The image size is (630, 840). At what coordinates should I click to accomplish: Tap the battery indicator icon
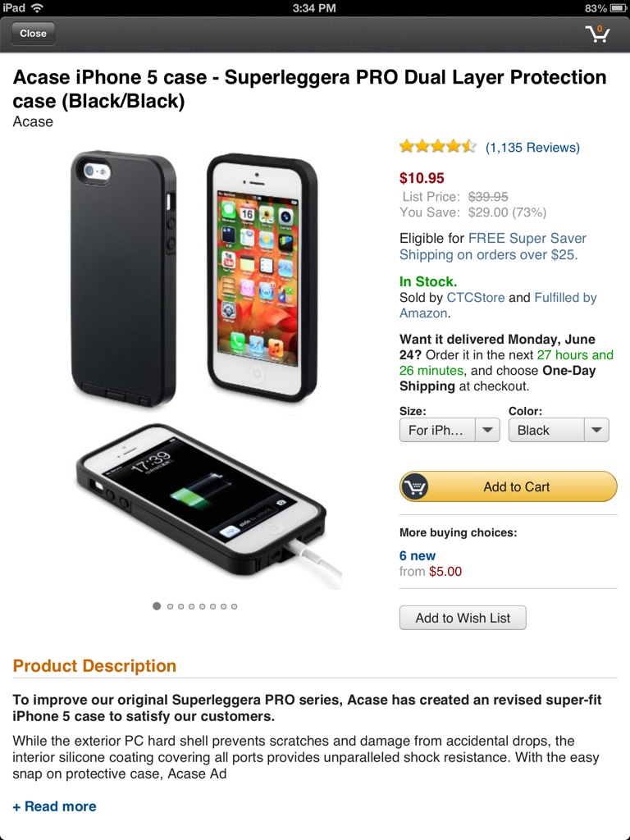(x=619, y=8)
